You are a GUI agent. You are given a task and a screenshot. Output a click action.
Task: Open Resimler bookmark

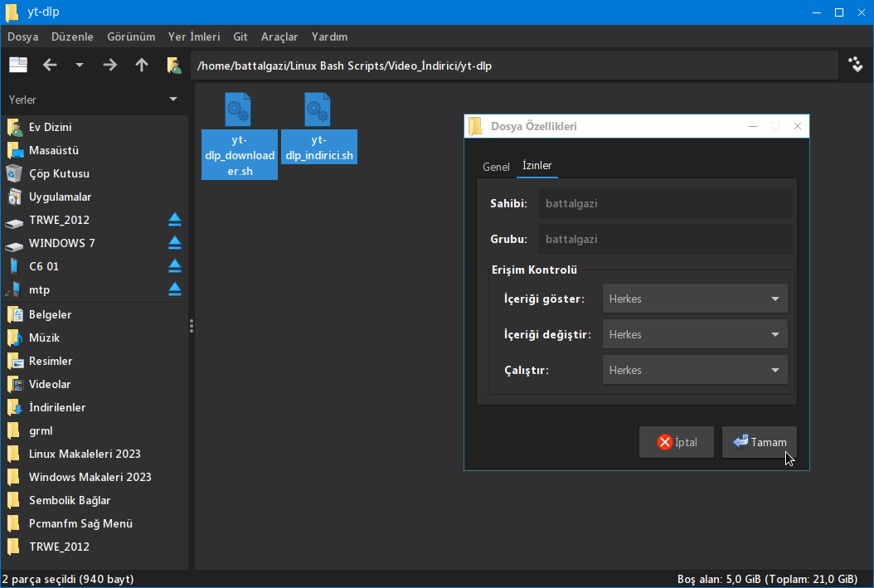point(95,362)
